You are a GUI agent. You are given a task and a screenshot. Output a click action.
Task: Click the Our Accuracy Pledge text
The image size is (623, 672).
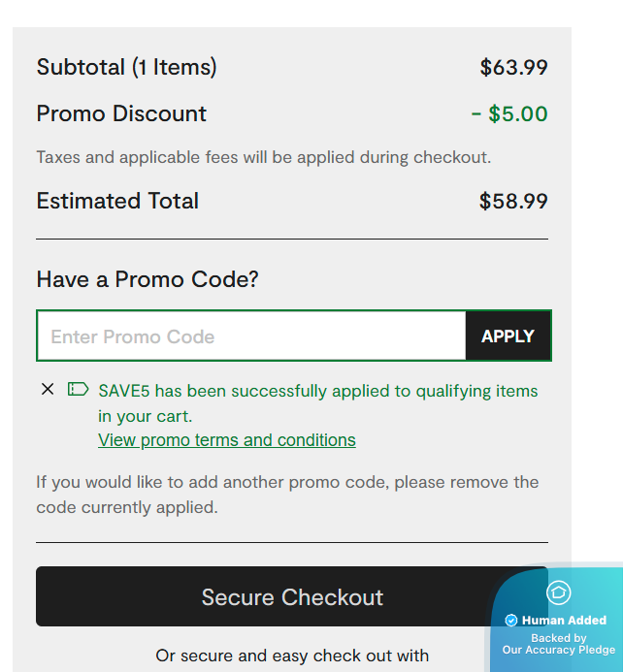[x=558, y=650]
